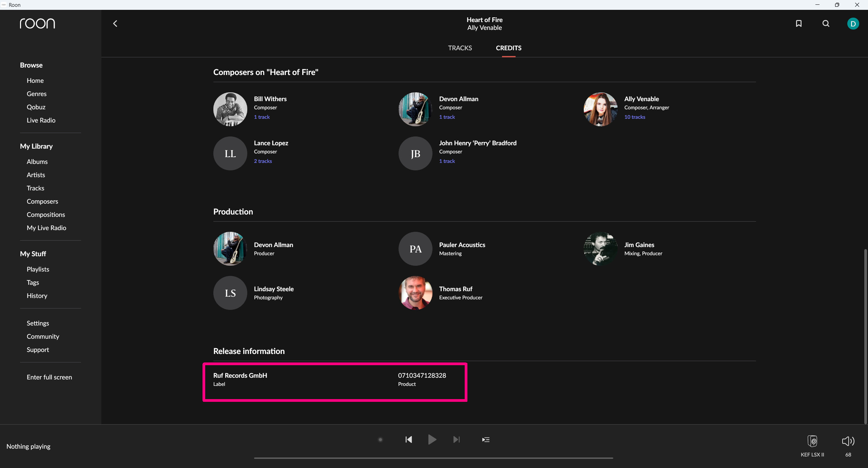Viewport: 868px width, 468px height.
Task: Open the volume speaker control
Action: [x=848, y=441]
